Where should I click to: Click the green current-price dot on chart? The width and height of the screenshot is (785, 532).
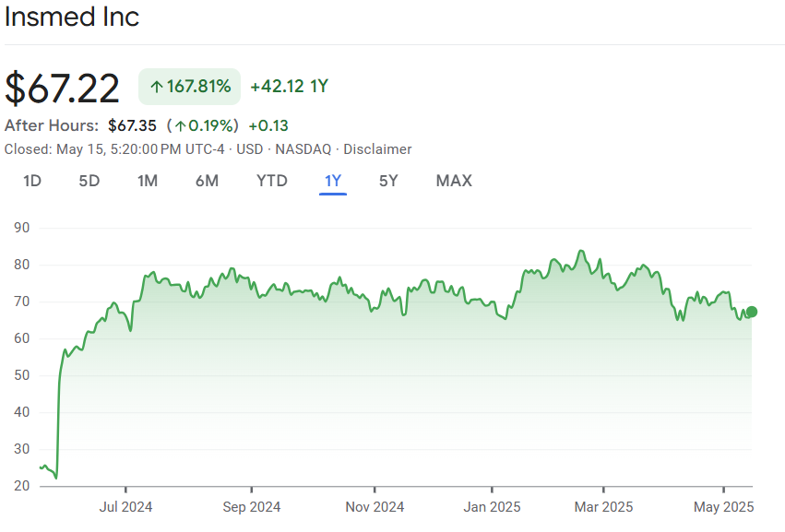(x=752, y=312)
